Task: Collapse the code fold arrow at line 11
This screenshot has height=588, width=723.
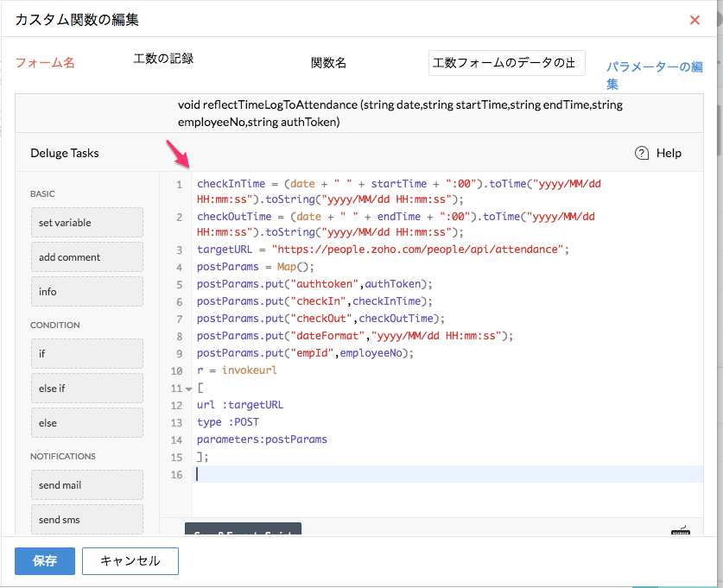Action: pos(188,389)
